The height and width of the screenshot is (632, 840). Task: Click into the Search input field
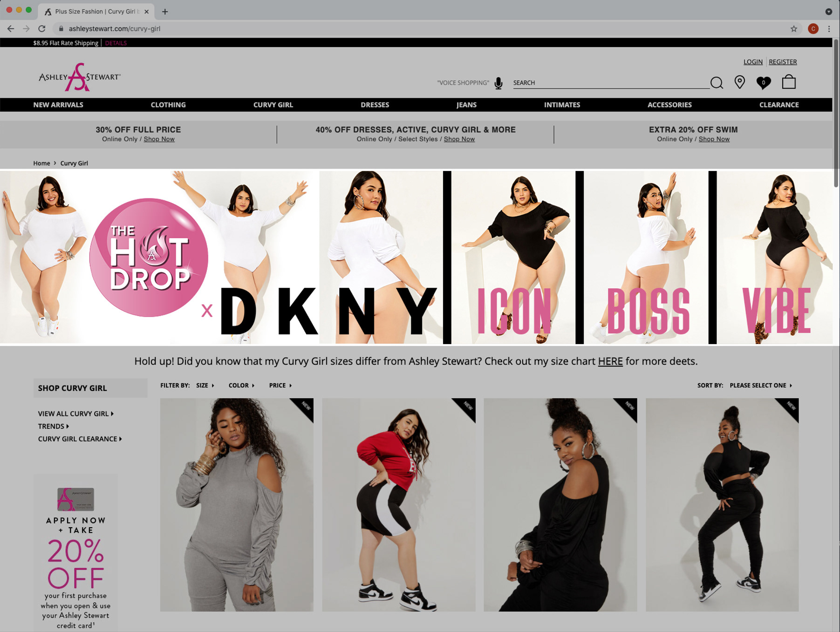point(610,83)
